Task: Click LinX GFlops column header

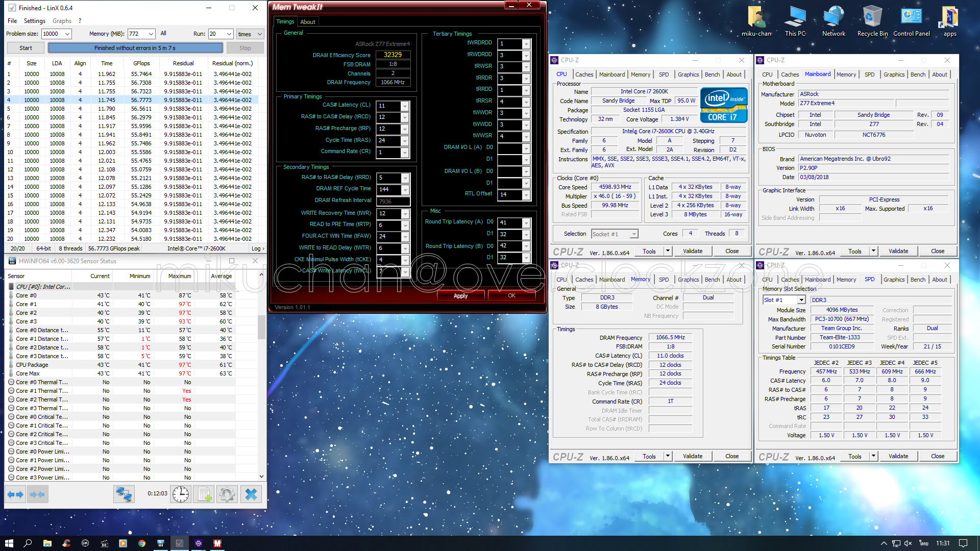Action: pyautogui.click(x=141, y=63)
